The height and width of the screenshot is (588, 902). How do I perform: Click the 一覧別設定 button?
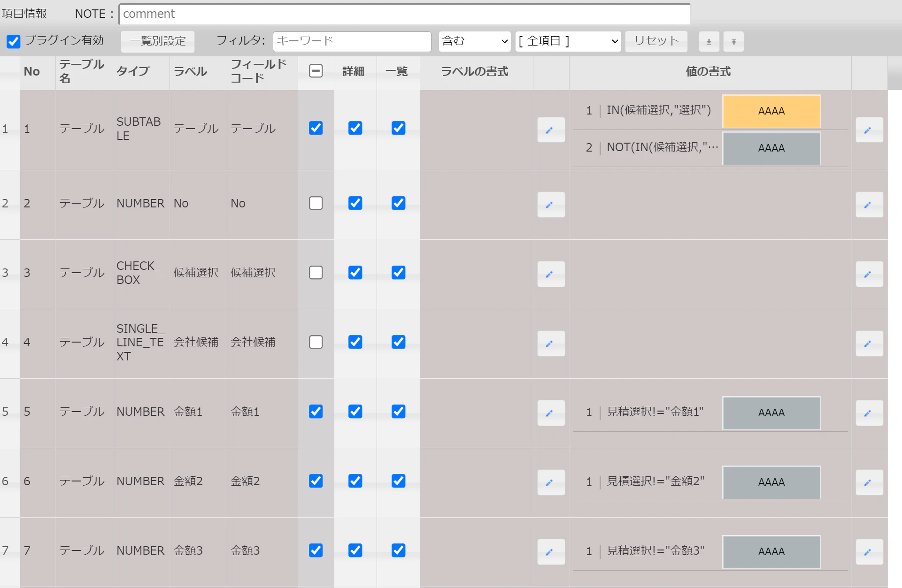pyautogui.click(x=158, y=41)
